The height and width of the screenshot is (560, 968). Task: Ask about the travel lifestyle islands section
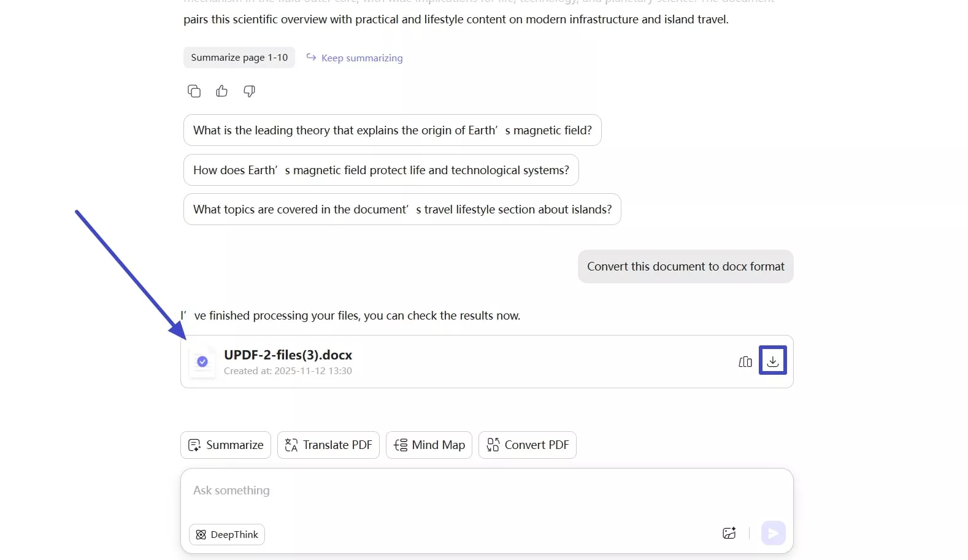click(402, 209)
